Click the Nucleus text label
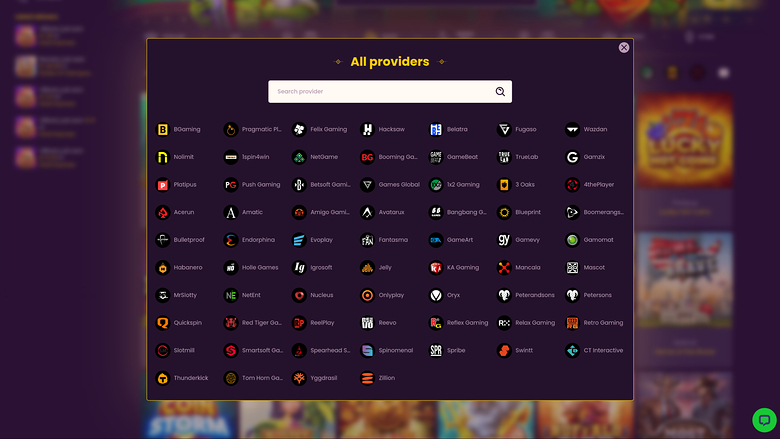This screenshot has height=439, width=780. (x=322, y=295)
